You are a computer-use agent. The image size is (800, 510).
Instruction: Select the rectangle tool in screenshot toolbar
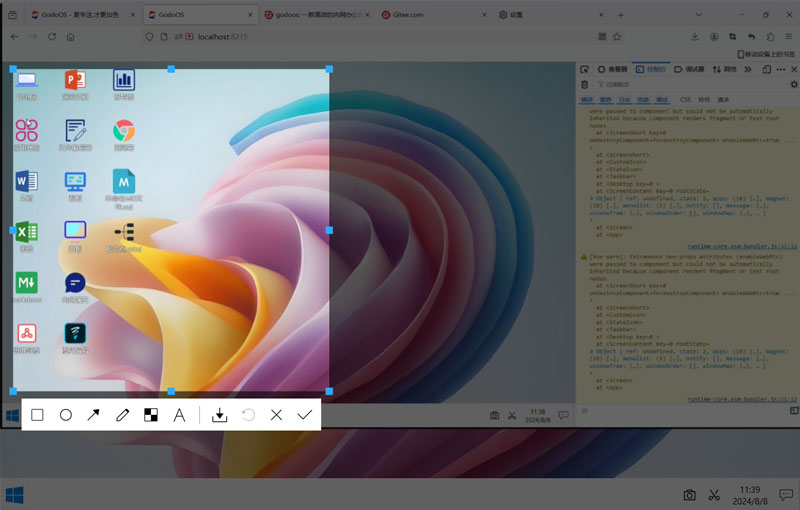click(37, 415)
